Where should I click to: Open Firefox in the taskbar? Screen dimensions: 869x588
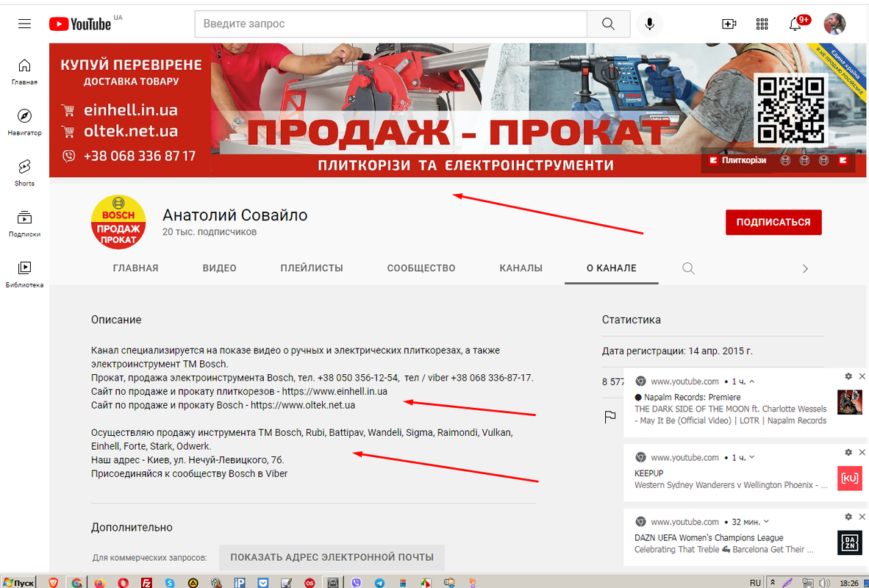[x=100, y=582]
